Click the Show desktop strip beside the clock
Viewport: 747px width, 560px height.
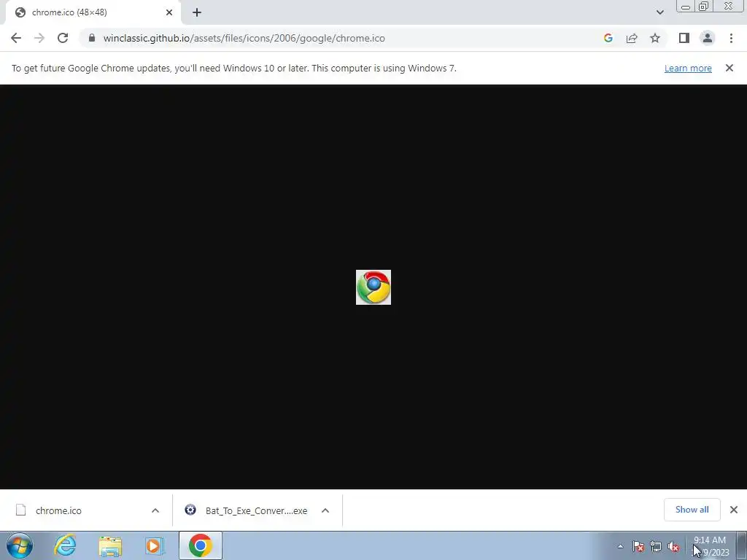point(742,545)
